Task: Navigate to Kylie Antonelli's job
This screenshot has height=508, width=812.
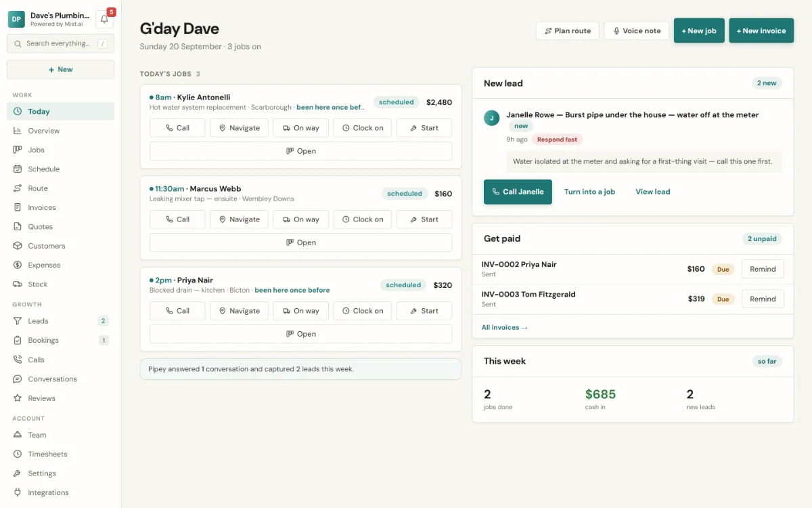Action: click(x=239, y=128)
